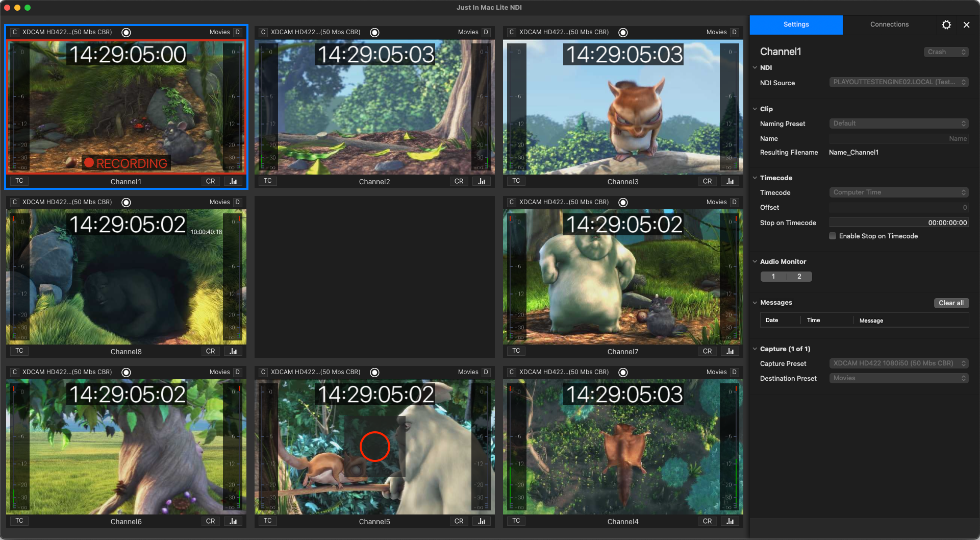Image resolution: width=980 pixels, height=540 pixels.
Task: Open audio meters icon for Channel3
Action: tap(730, 181)
